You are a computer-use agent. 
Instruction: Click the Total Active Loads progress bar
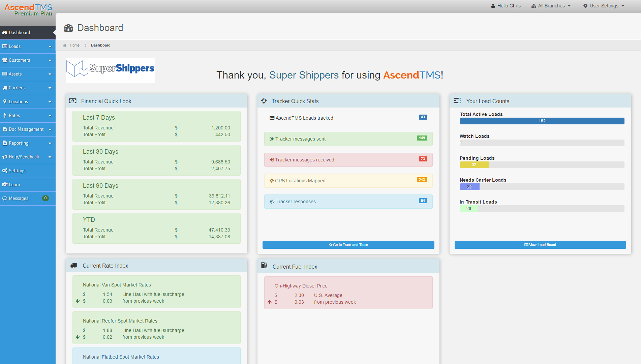pyautogui.click(x=542, y=121)
